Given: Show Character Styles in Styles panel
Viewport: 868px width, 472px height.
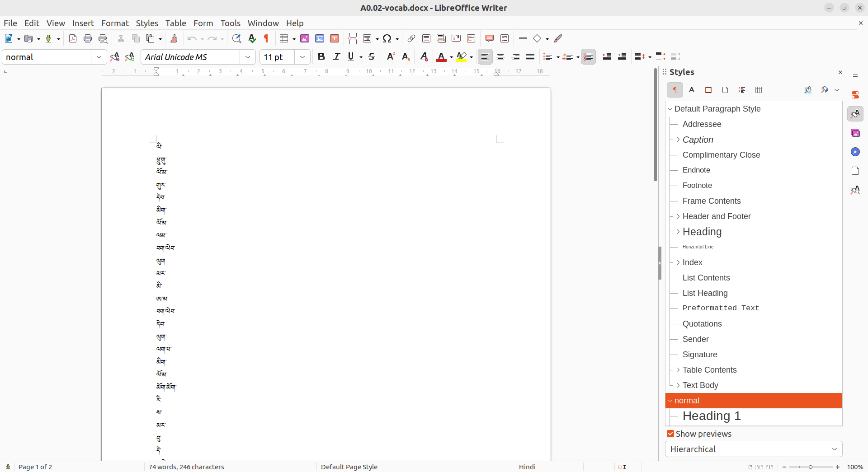Looking at the screenshot, I should tap(692, 90).
